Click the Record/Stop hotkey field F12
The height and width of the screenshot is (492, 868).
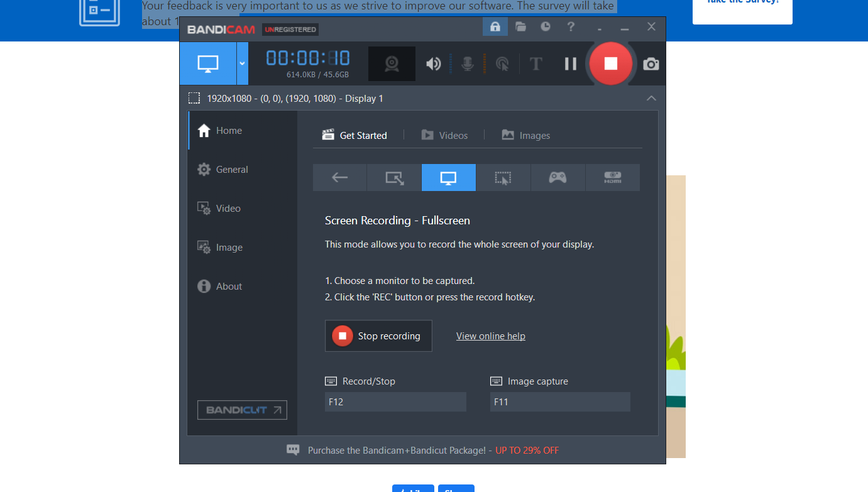click(x=395, y=402)
